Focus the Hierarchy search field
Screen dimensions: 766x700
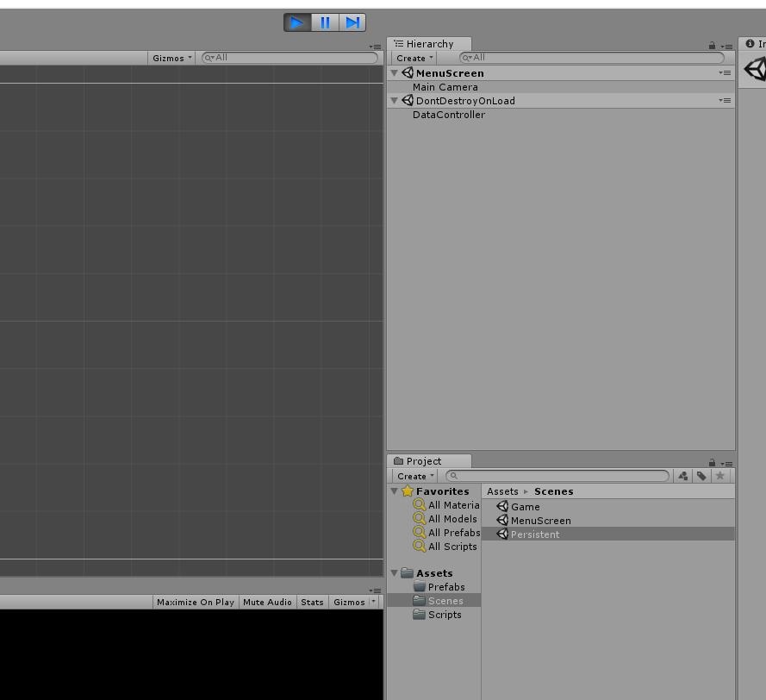[592, 58]
